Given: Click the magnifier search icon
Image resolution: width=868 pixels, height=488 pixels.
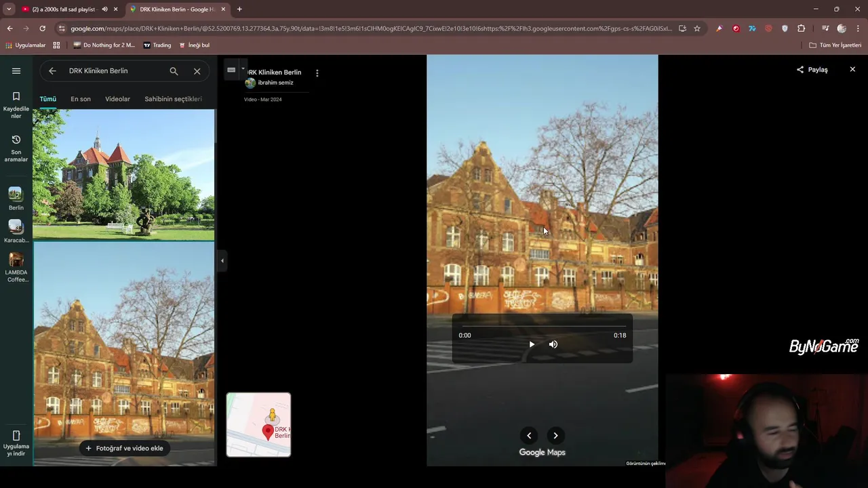Looking at the screenshot, I should point(174,71).
